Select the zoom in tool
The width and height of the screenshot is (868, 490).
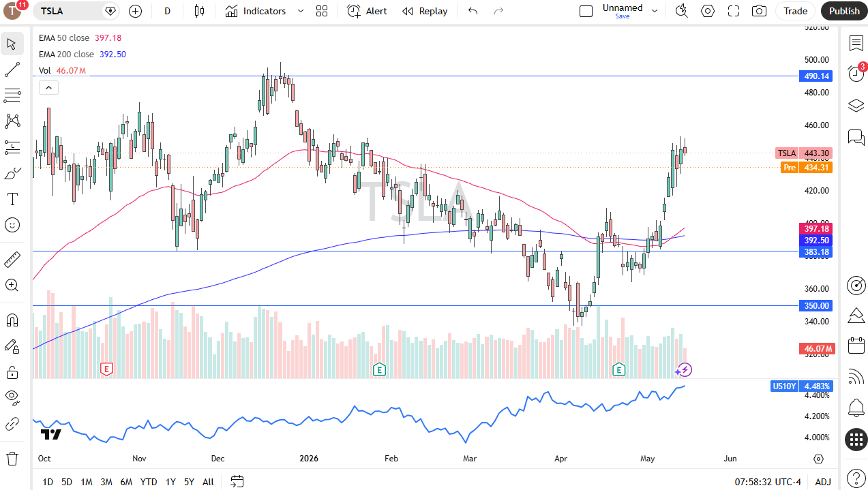12,286
